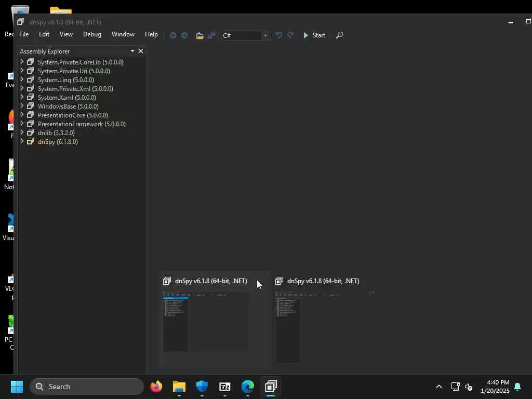Select PresentationFramework (5.0.0.0) row
This screenshot has width=532, height=399.
click(82, 124)
